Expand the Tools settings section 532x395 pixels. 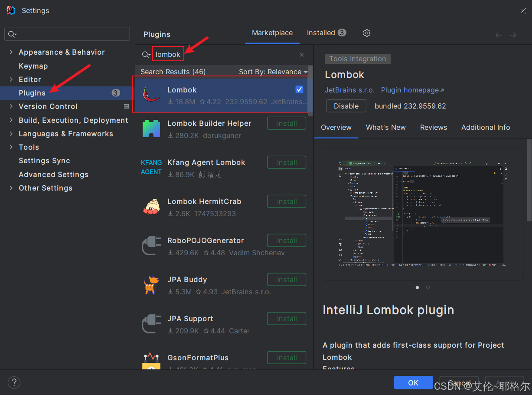point(11,147)
